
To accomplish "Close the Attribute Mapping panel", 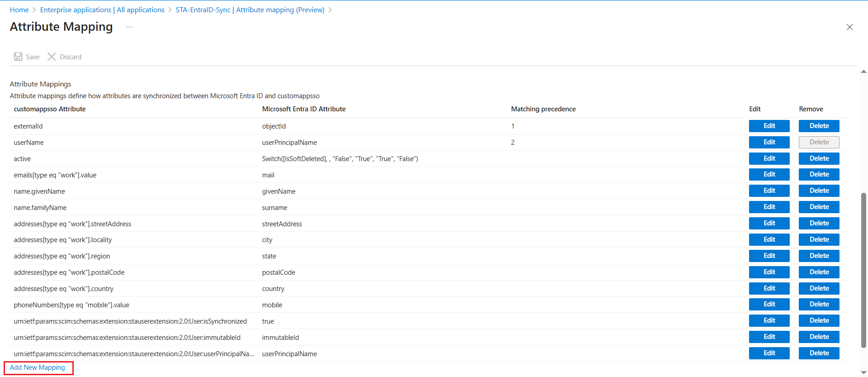I will point(849,27).
